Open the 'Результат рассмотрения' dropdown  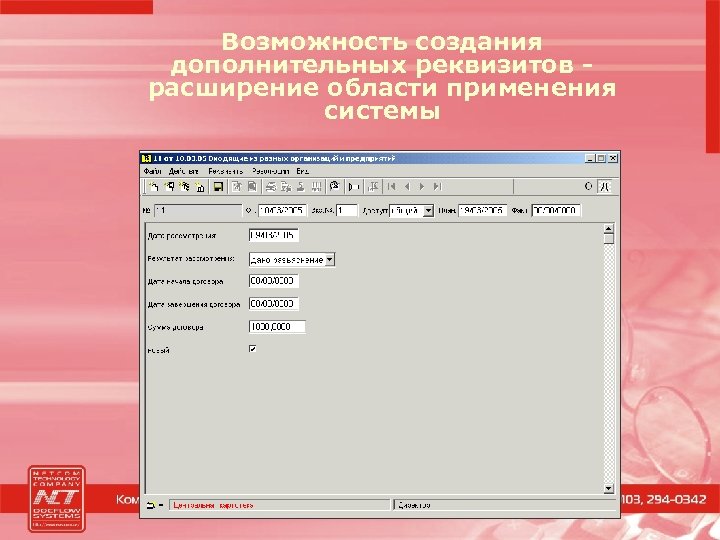tap(330, 259)
